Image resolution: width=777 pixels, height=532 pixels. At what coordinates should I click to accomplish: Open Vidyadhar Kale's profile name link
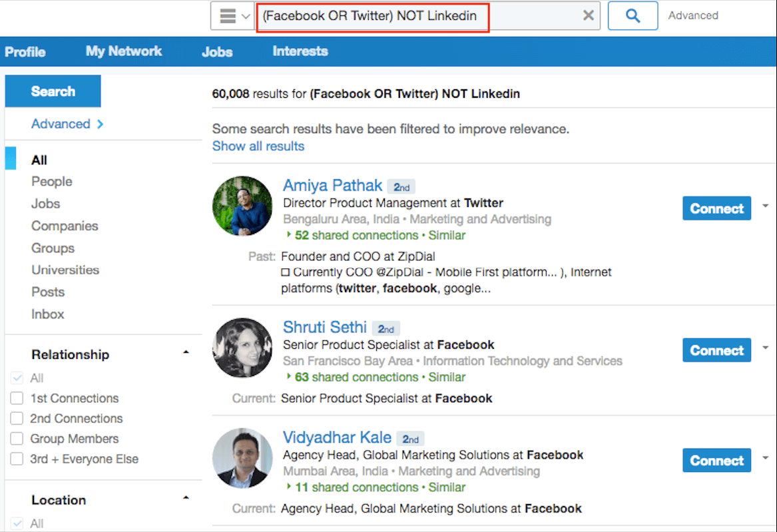pos(337,437)
